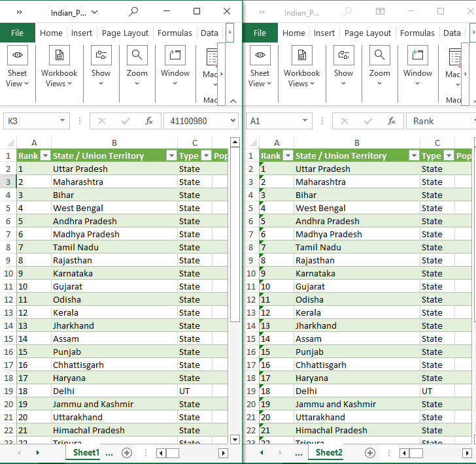The height and width of the screenshot is (464, 476).
Task: Open Type column filter in right sheet
Action: 449,156
